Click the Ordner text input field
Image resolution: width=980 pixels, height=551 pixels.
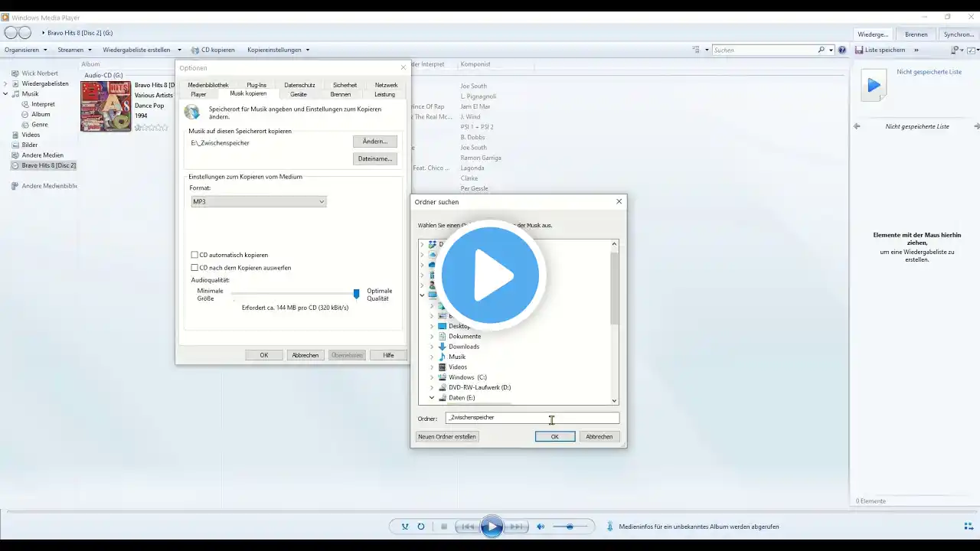[532, 418]
